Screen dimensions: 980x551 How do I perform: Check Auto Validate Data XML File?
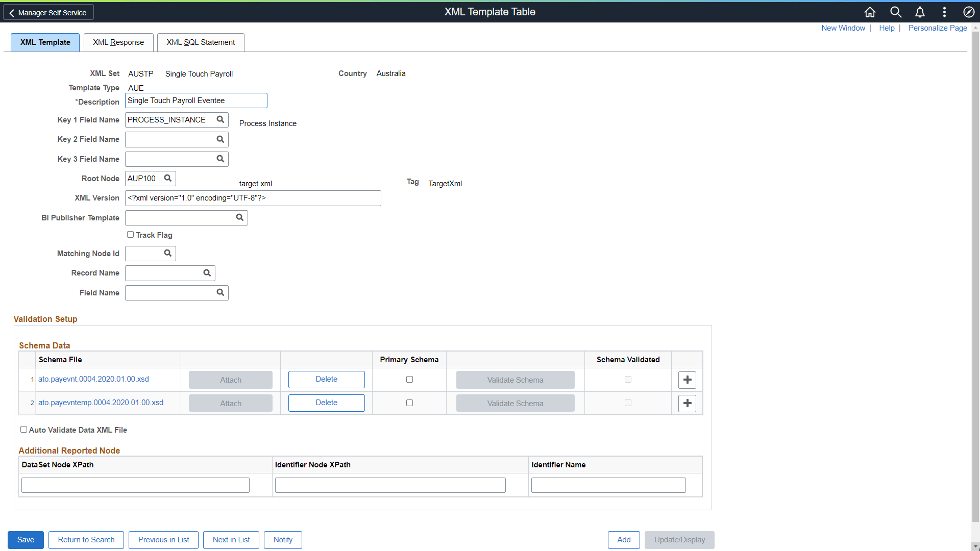pos(23,429)
